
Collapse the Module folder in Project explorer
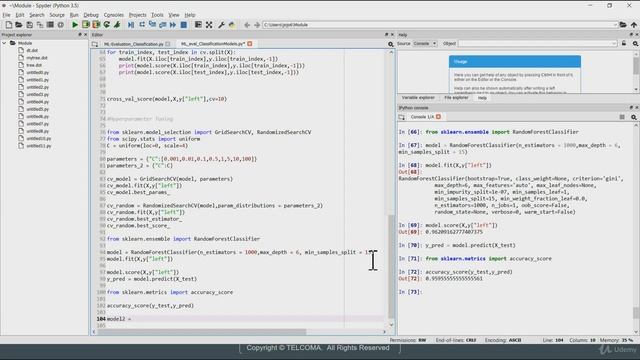[x=4, y=43]
